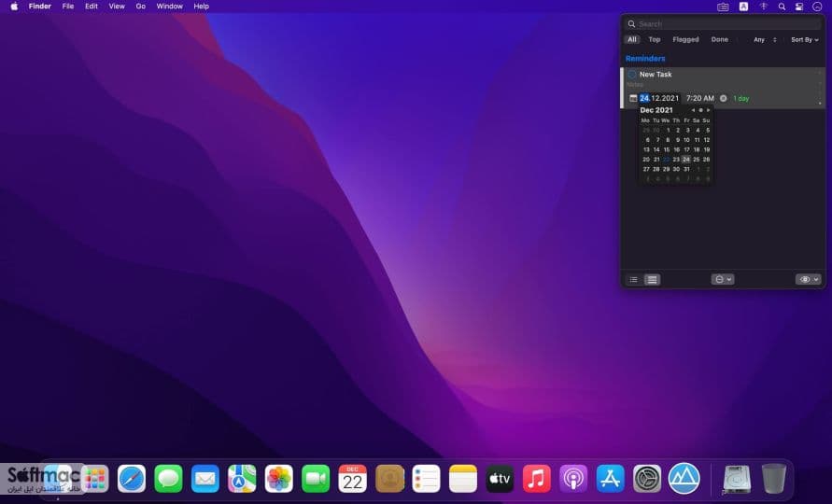Pick December 22 highlighted today in calendar
The height and width of the screenshot is (504, 832).
click(666, 160)
